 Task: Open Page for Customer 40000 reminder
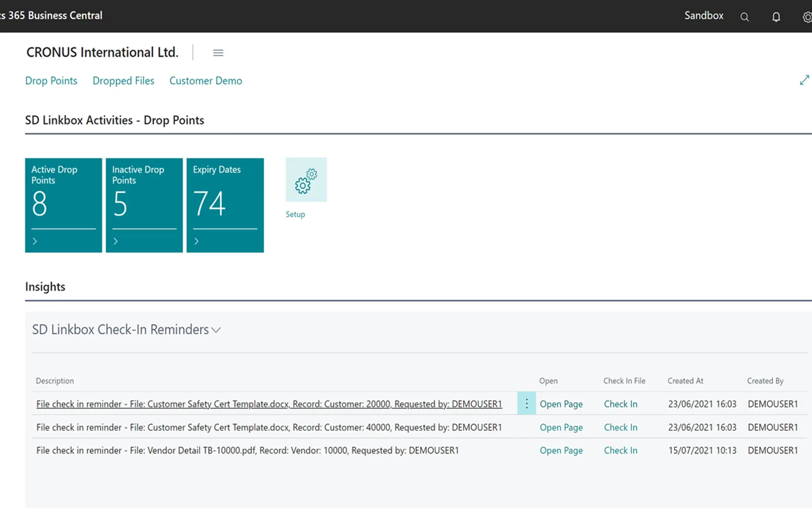(x=561, y=427)
